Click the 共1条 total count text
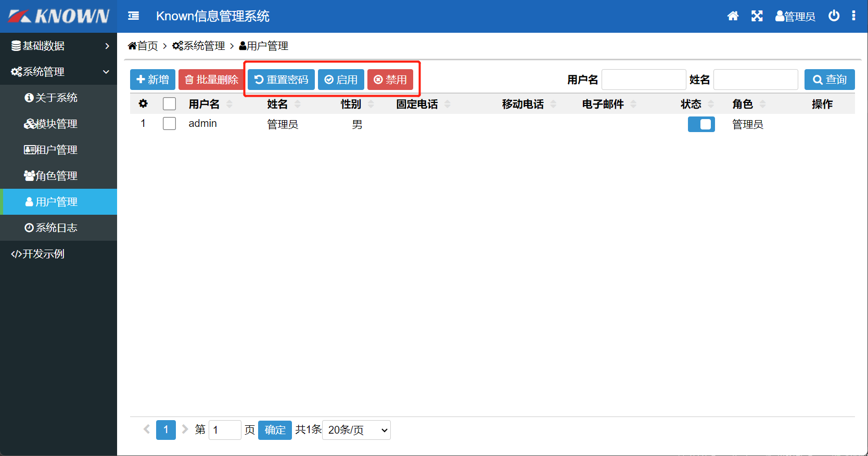The image size is (868, 456). [309, 429]
